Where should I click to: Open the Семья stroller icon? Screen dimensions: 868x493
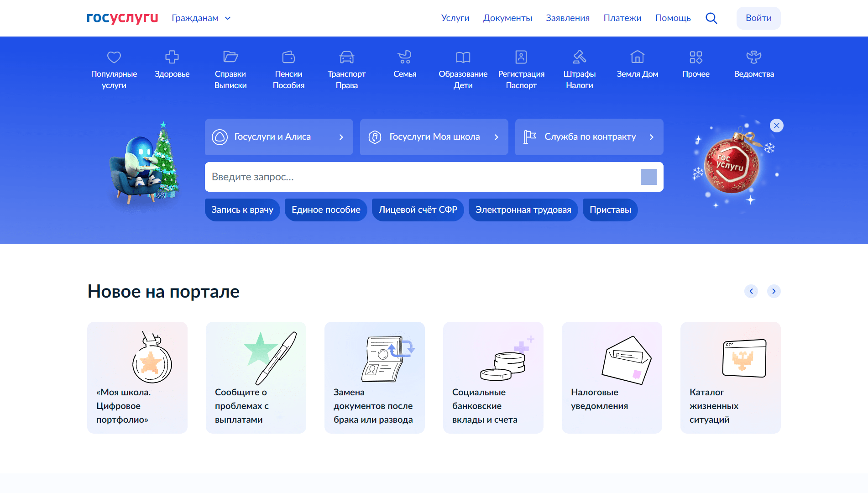(404, 57)
